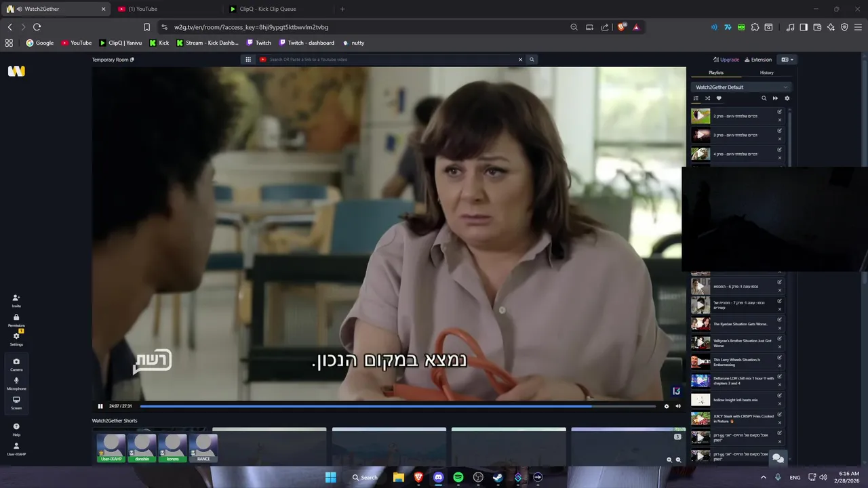The height and width of the screenshot is (488, 868).
Task: Open the video player settings gear
Action: [667, 406]
